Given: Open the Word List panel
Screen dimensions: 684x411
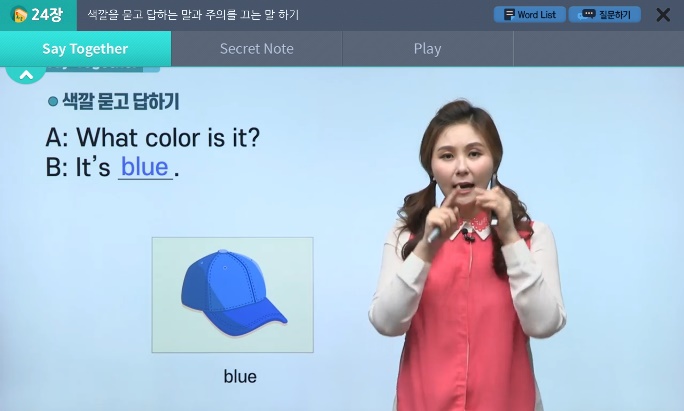Looking at the screenshot, I should 530,14.
